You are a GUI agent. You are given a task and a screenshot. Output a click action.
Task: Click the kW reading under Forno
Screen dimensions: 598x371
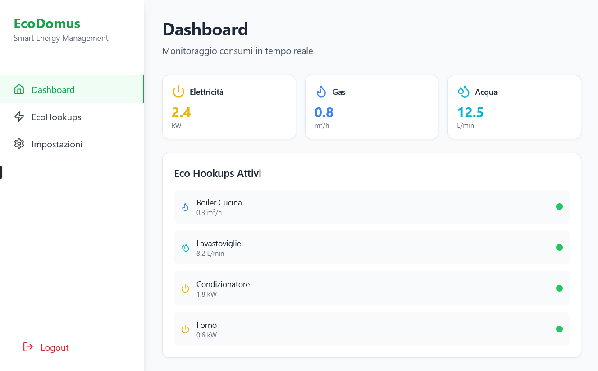coord(206,334)
